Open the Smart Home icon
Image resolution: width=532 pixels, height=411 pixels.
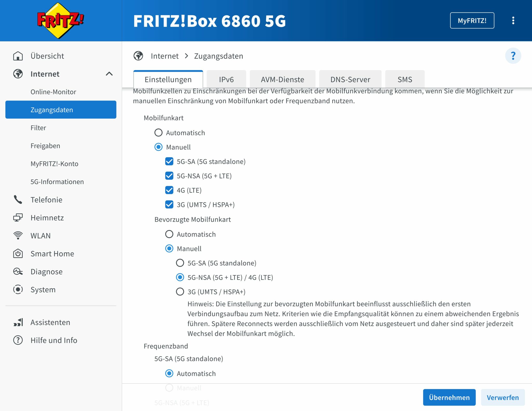point(18,253)
